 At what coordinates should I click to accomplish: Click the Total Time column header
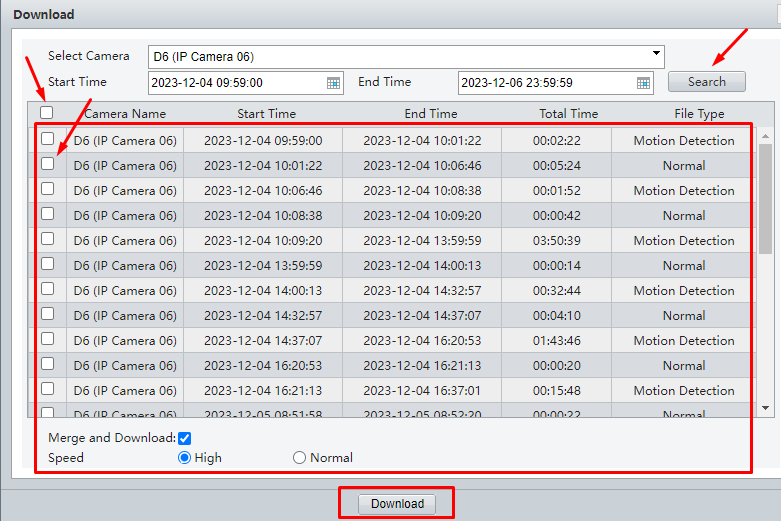coord(568,114)
